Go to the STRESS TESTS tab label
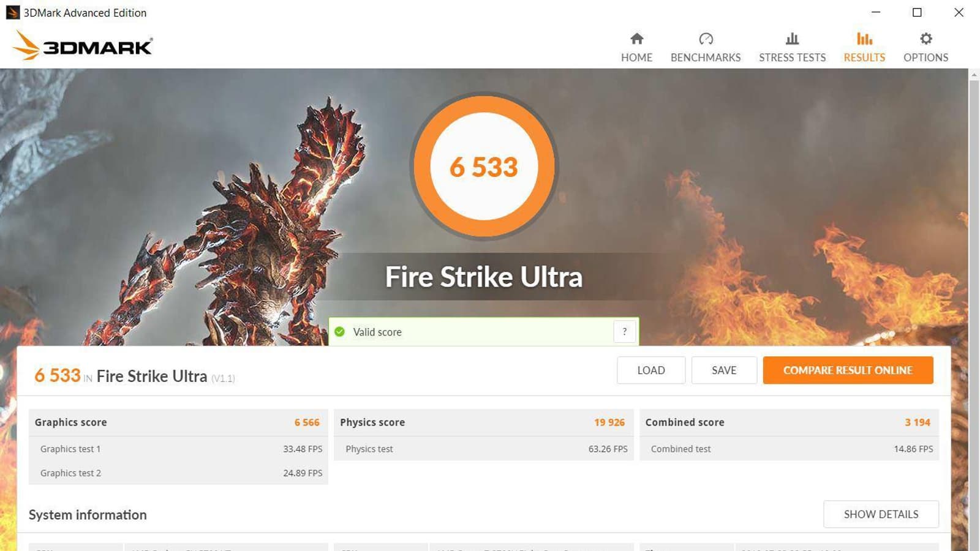The width and height of the screenshot is (980, 551). point(792,58)
